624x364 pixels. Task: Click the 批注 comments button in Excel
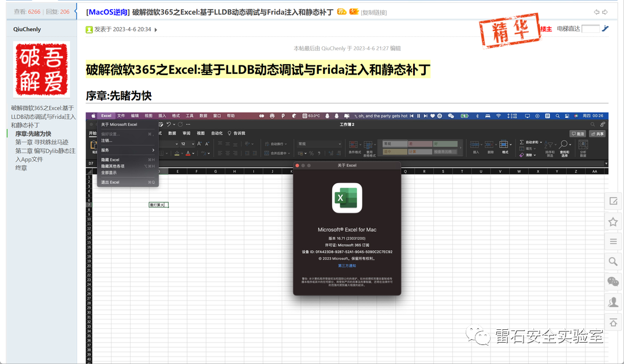pyautogui.click(x=578, y=133)
